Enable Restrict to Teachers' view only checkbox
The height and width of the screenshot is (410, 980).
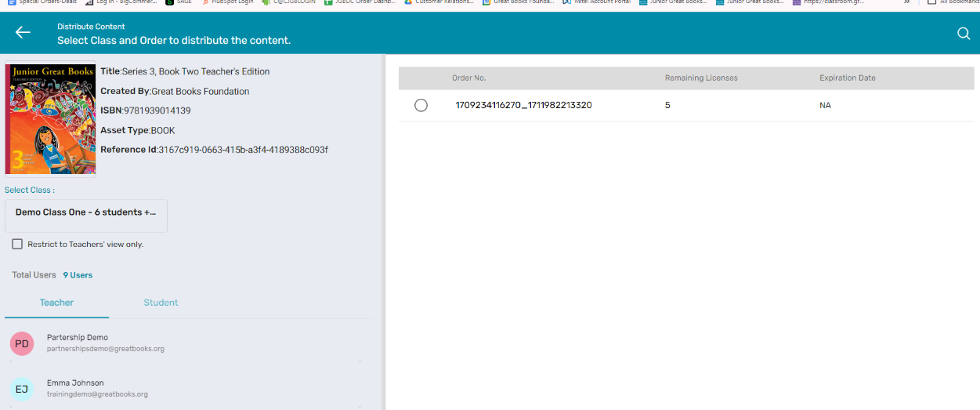17,245
